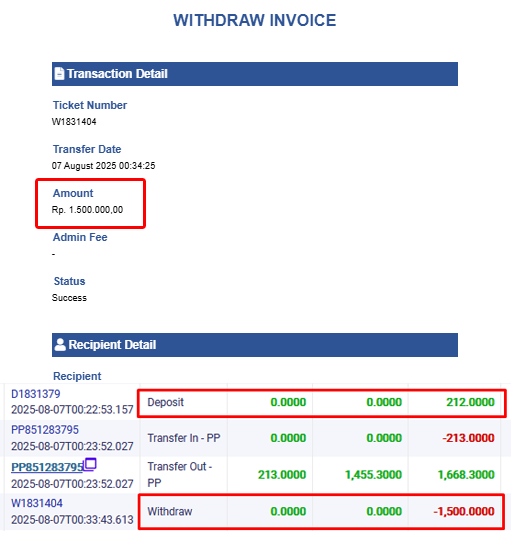Select the 1,455.3000 value

coord(373,475)
